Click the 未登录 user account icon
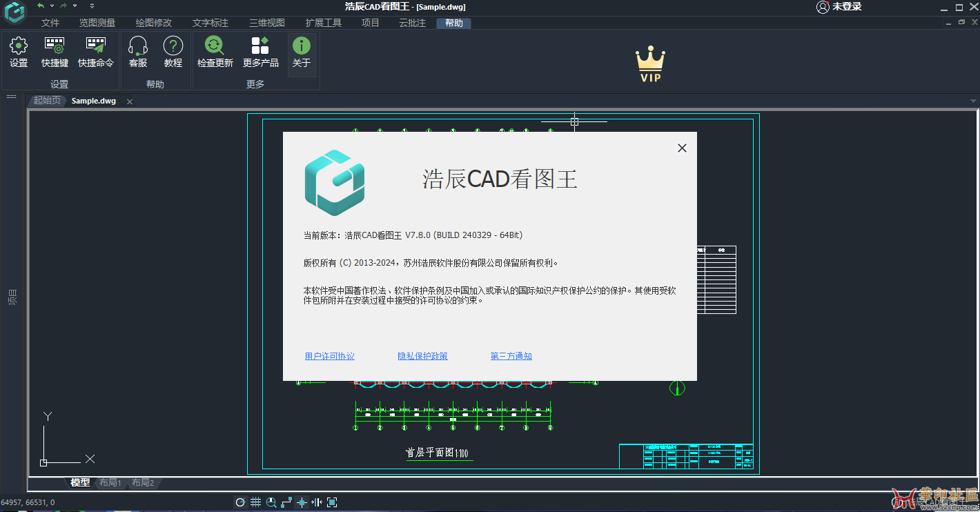 (x=822, y=7)
